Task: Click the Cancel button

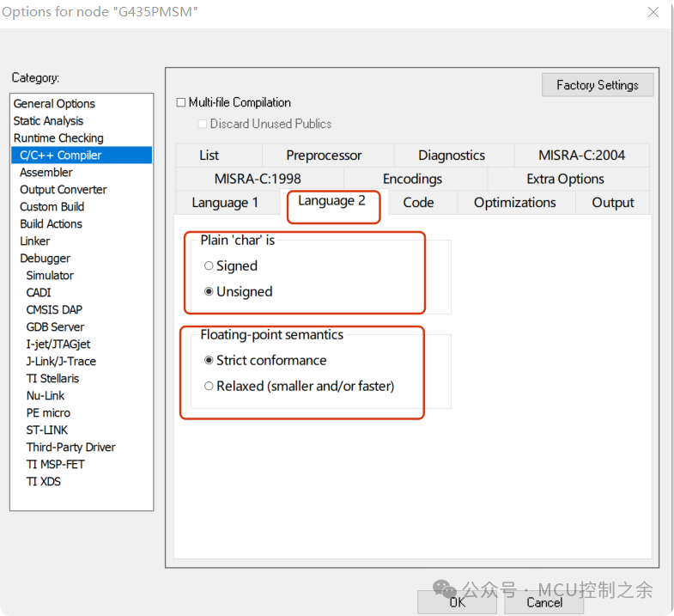Action: tap(544, 602)
